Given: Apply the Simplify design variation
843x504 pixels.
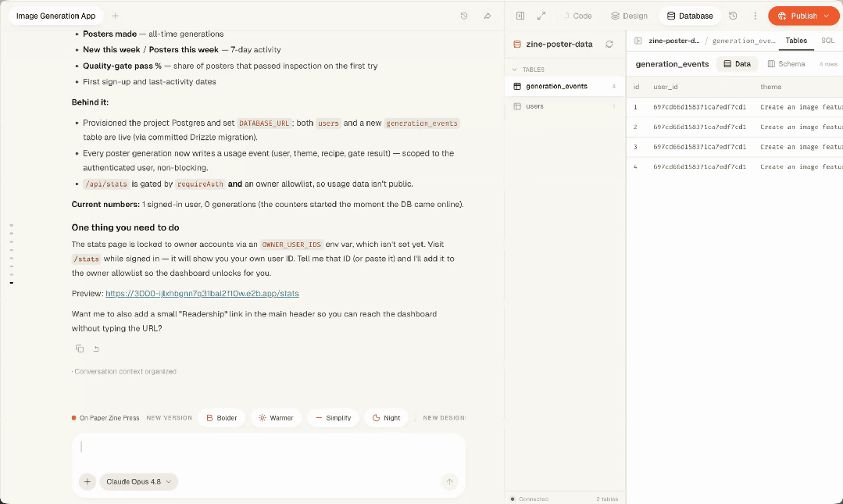Looking at the screenshot, I should coord(333,418).
